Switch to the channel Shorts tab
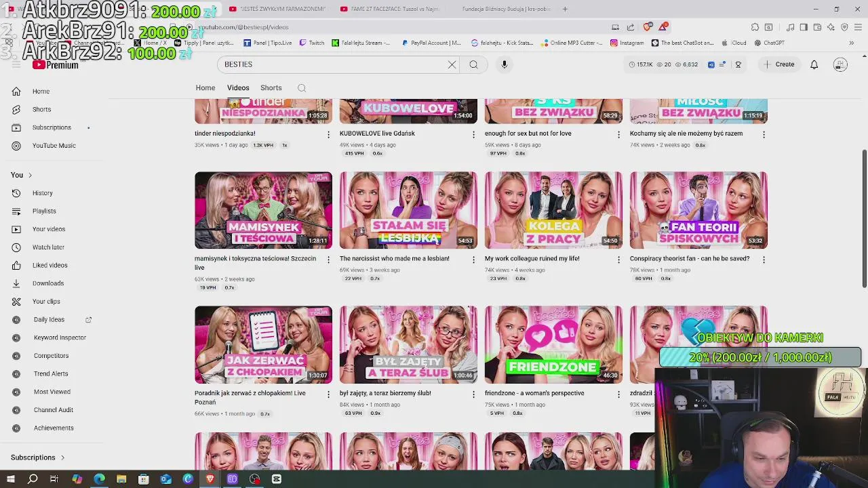The height and width of the screenshot is (488, 868). click(271, 88)
